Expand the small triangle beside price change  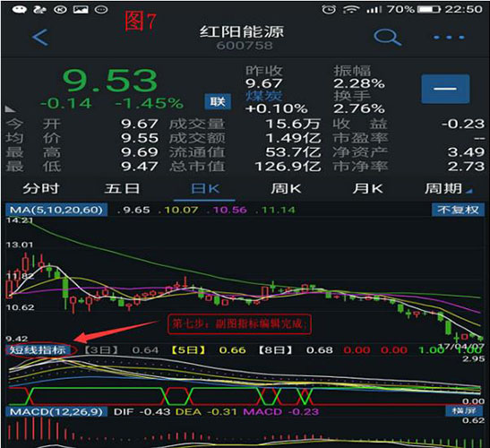[10, 109]
